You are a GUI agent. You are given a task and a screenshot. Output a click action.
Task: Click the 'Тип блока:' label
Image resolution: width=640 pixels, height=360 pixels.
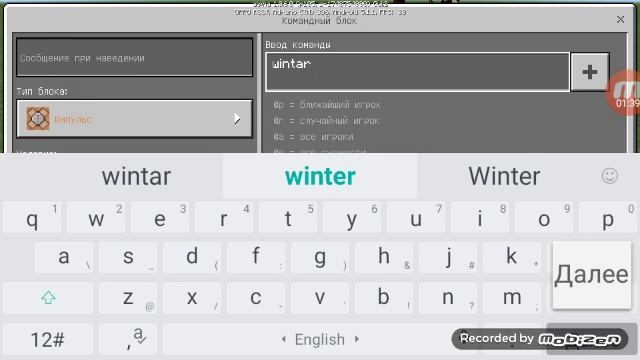click(x=42, y=91)
